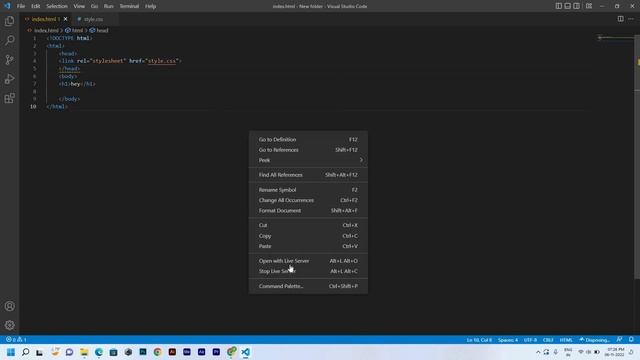Click the Visual Studio Code taskbar icon
Viewport: 640px width, 360px height.
point(245,352)
